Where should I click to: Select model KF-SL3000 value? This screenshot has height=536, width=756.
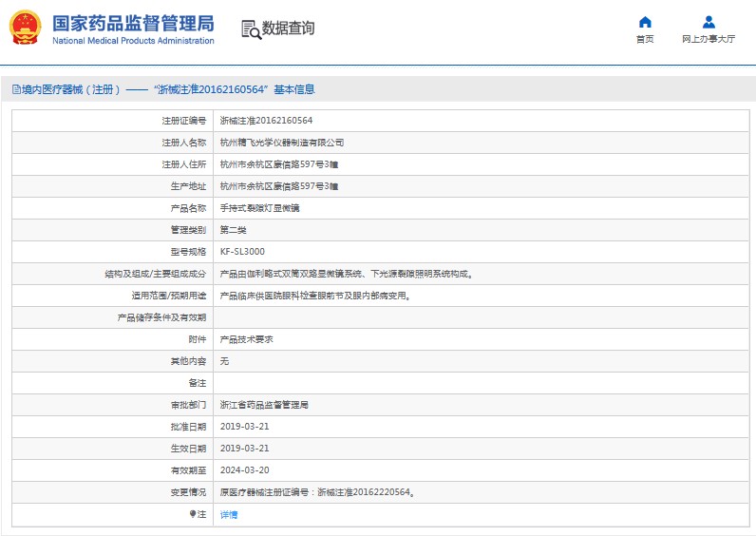[242, 251]
